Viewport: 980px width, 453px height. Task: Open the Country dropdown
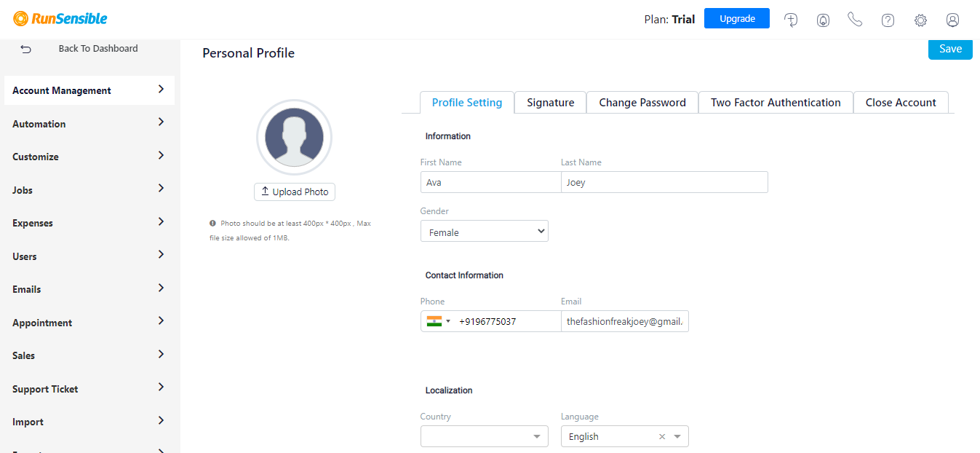click(485, 436)
